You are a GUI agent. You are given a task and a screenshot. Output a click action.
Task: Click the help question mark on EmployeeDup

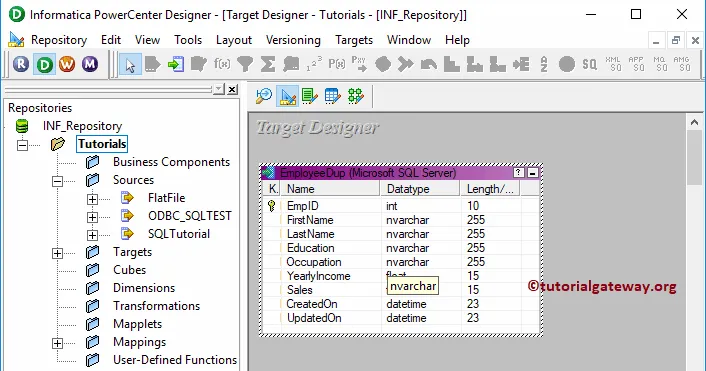point(519,172)
